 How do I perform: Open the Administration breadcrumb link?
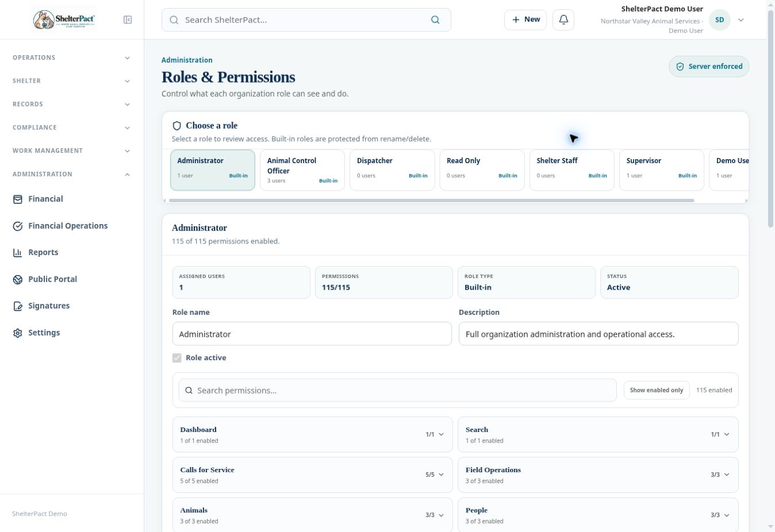click(187, 60)
